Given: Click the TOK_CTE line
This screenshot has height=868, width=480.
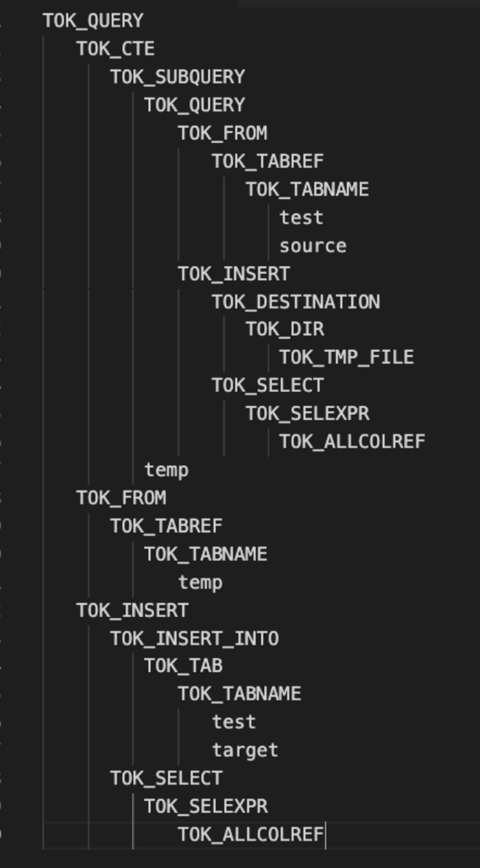Looking at the screenshot, I should click(x=115, y=49).
